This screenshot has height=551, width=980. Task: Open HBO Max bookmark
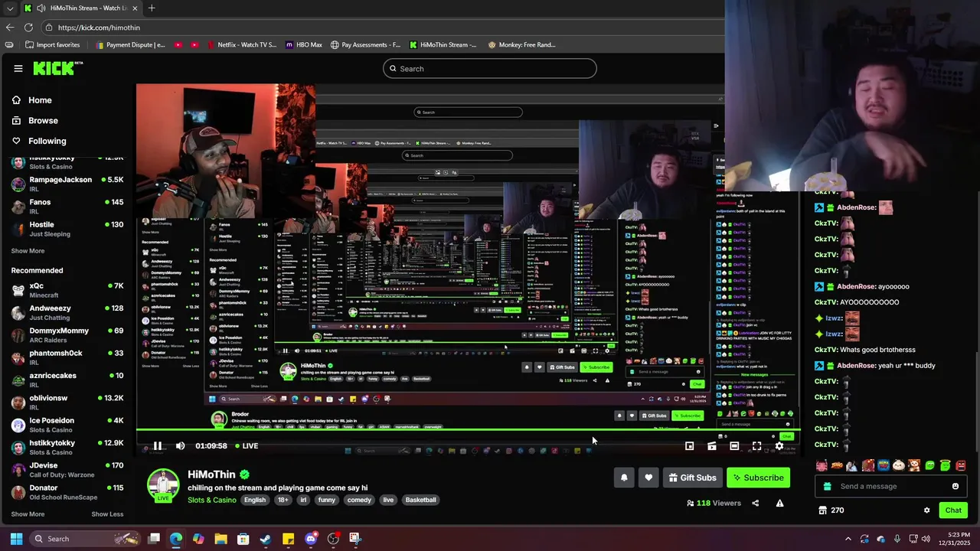(x=304, y=44)
